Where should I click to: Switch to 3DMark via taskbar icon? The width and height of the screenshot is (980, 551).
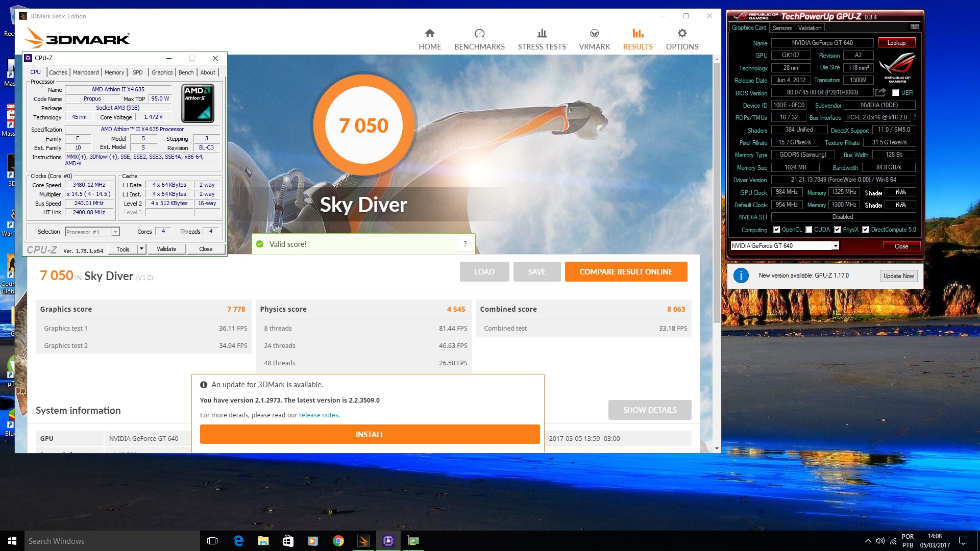pyautogui.click(x=363, y=541)
